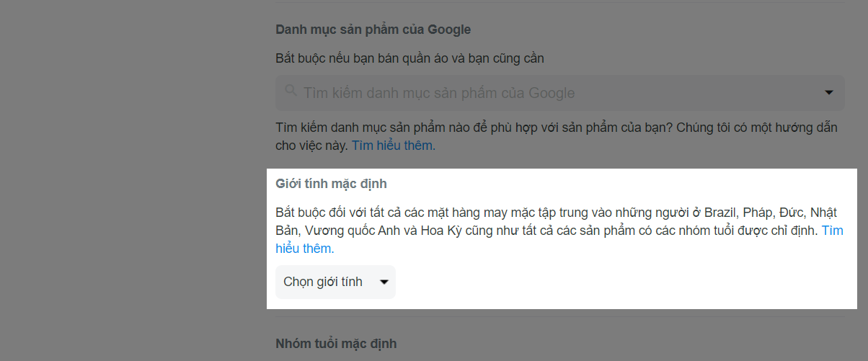Click the 'Giới tính mặc định' heading
The height and width of the screenshot is (361, 868).
coord(331,184)
